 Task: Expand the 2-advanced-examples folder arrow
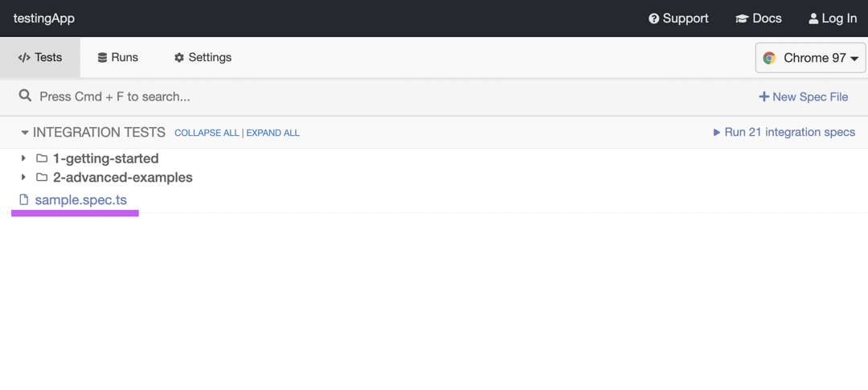[x=23, y=177]
